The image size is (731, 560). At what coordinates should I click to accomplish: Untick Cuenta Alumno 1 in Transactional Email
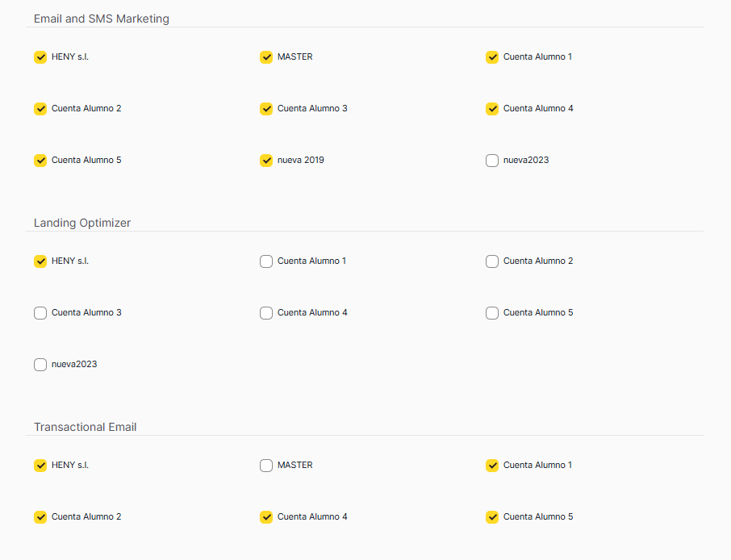click(x=492, y=466)
